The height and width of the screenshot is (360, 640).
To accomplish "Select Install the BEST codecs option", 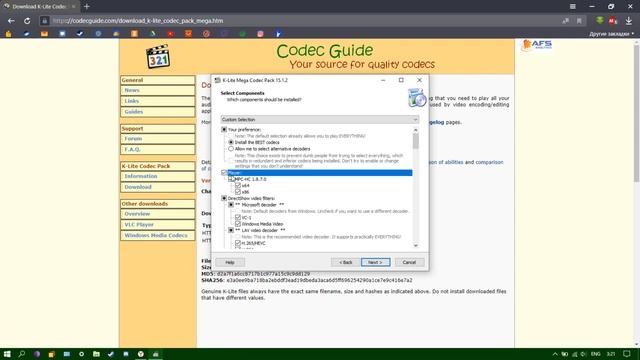I will [x=231, y=142].
